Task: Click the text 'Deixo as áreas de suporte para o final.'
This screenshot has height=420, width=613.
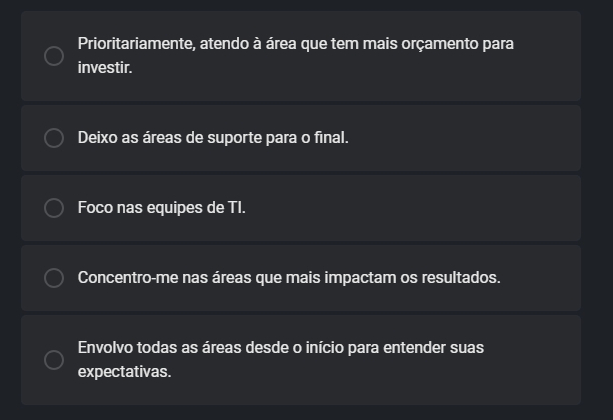Action: 213,138
